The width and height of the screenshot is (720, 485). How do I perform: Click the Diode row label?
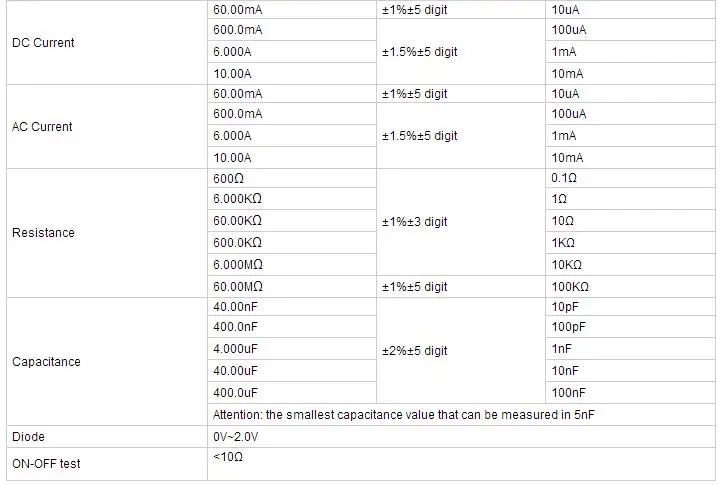(28, 437)
